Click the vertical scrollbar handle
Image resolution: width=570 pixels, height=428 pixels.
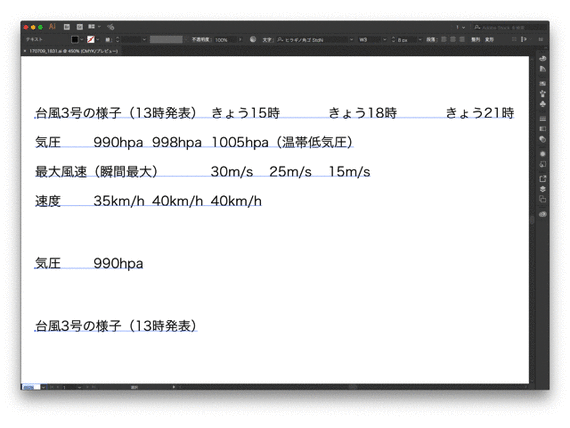532,220
